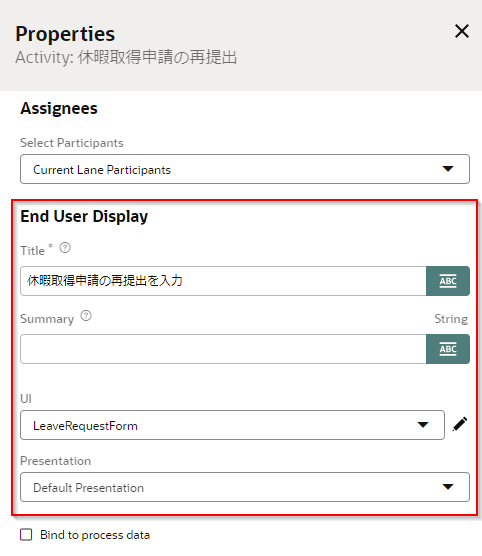This screenshot has height=556, width=482.
Task: Close the Properties panel
Action: click(x=462, y=32)
